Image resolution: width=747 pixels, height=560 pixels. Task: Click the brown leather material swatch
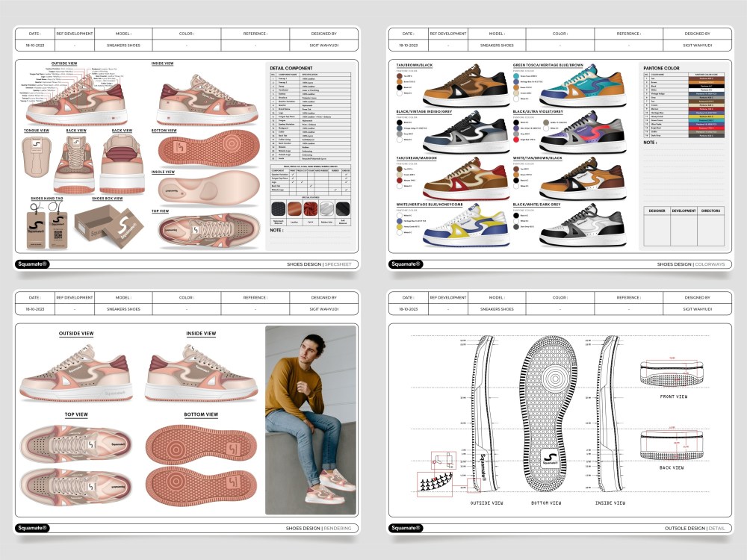click(294, 208)
